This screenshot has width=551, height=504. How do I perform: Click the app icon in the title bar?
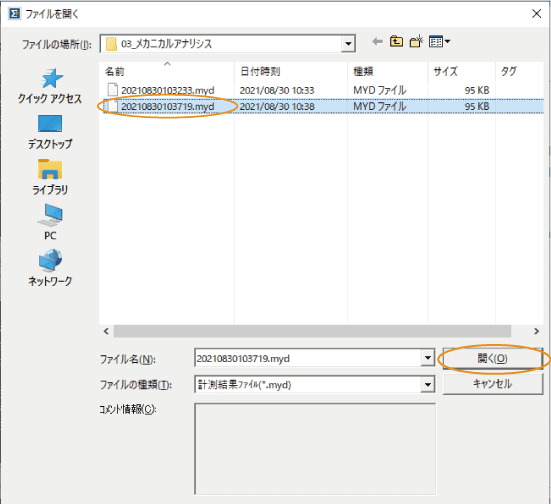14,14
